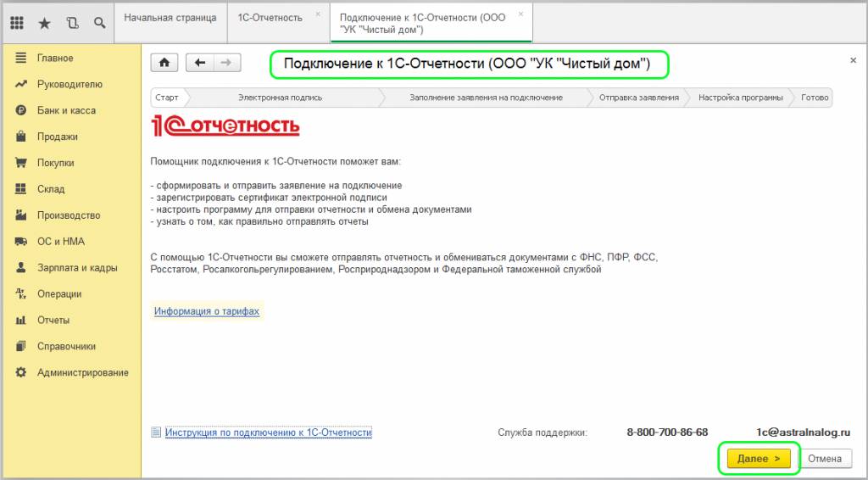Open the Покупки section

pos(55,163)
